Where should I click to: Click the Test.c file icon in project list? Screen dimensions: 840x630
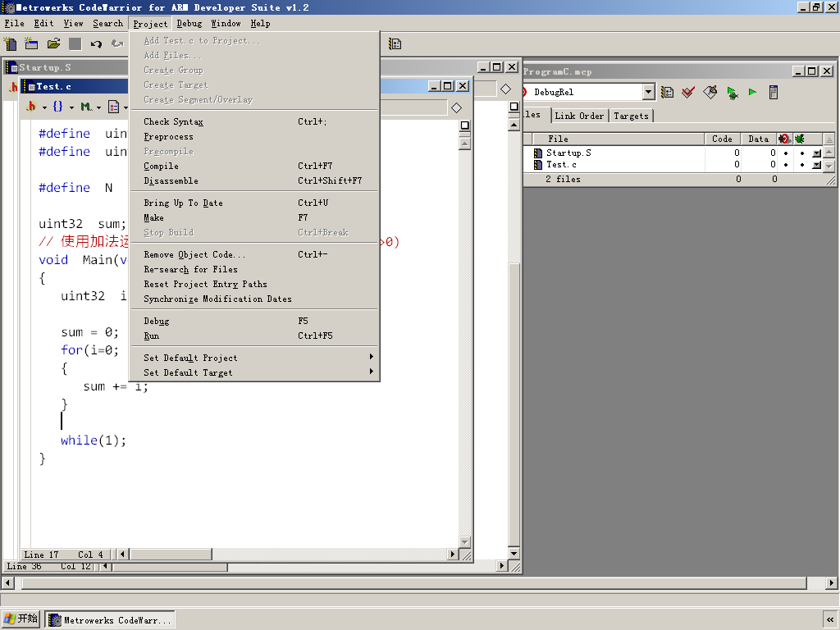538,165
